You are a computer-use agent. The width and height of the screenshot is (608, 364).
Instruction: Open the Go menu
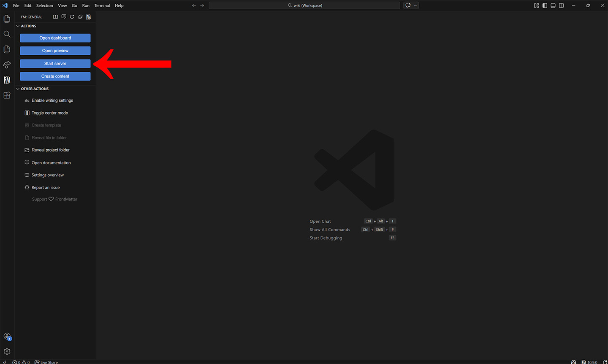click(x=74, y=5)
